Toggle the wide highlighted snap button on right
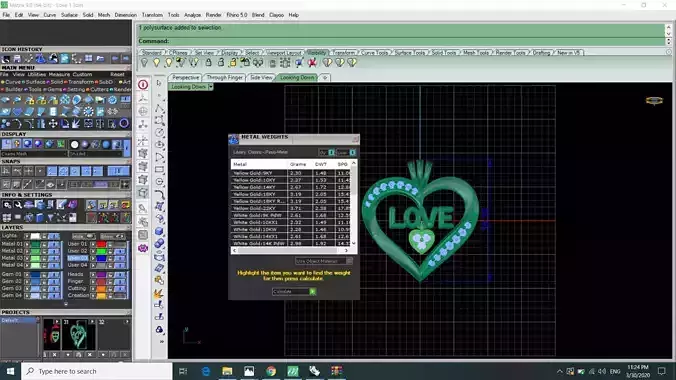This screenshot has height=380, width=676. [118, 171]
